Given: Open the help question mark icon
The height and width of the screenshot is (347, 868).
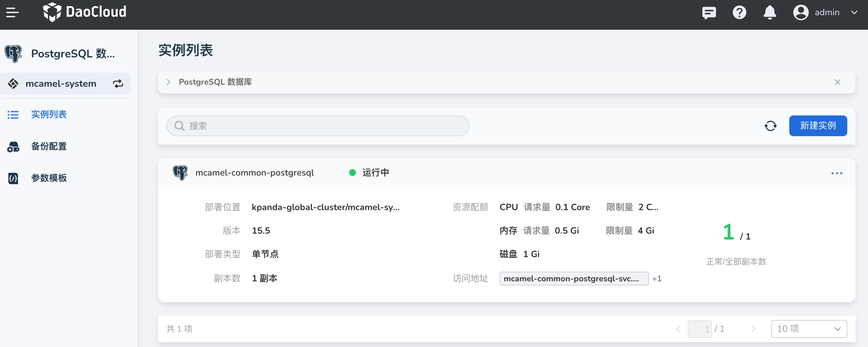Looking at the screenshot, I should (x=739, y=13).
